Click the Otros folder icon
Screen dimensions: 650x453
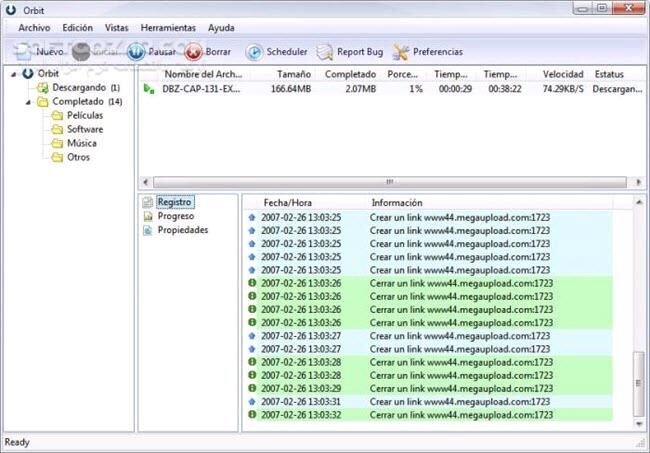click(x=57, y=157)
